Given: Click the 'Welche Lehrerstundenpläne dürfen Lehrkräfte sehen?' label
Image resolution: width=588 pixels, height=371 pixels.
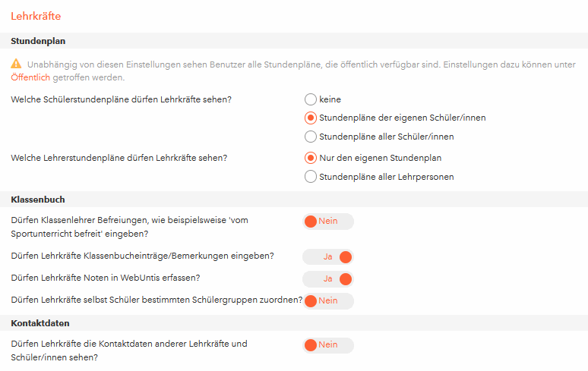Looking at the screenshot, I should [x=119, y=158].
